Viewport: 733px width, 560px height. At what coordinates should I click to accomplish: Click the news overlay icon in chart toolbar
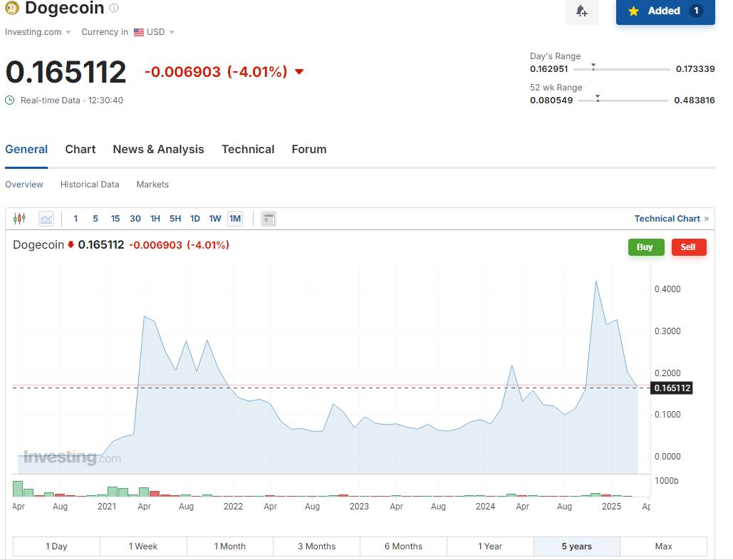(x=269, y=218)
